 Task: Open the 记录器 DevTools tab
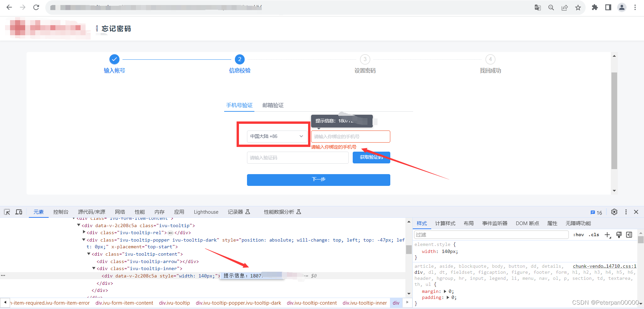click(239, 212)
